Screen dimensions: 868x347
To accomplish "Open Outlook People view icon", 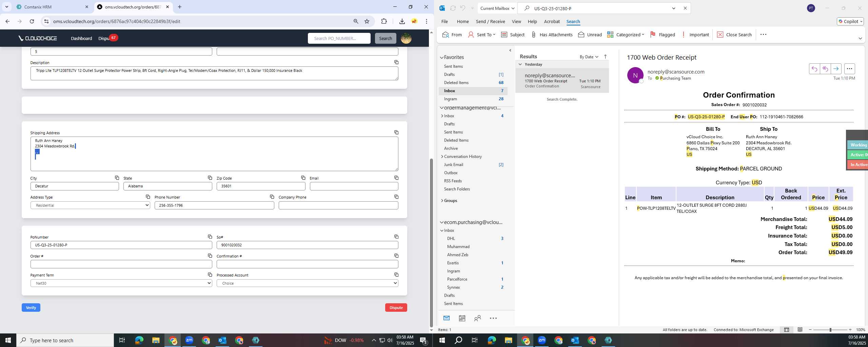I will pos(477,318).
